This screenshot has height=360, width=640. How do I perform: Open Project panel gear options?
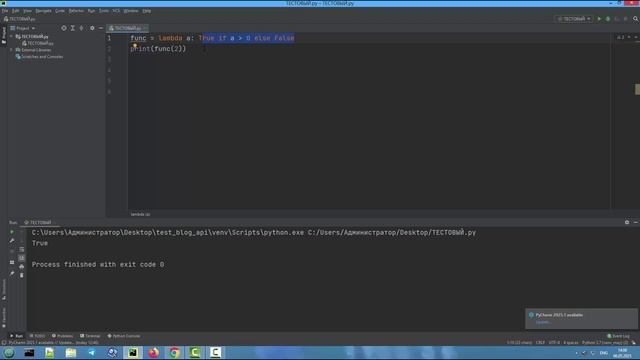tap(92, 28)
